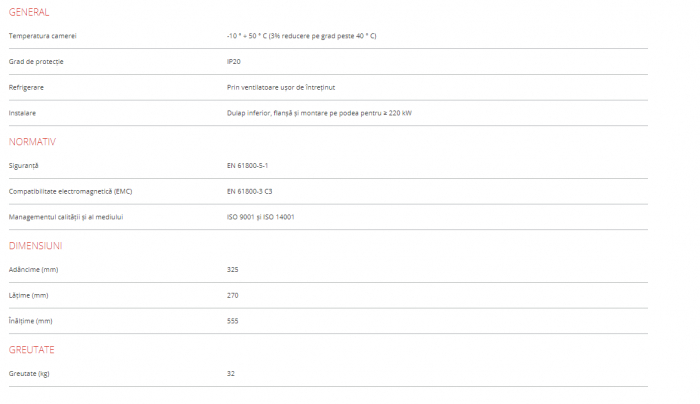Screen dimensions: 700x404
Task: Click the DIMENSIUNI section heading
Action: (x=35, y=246)
